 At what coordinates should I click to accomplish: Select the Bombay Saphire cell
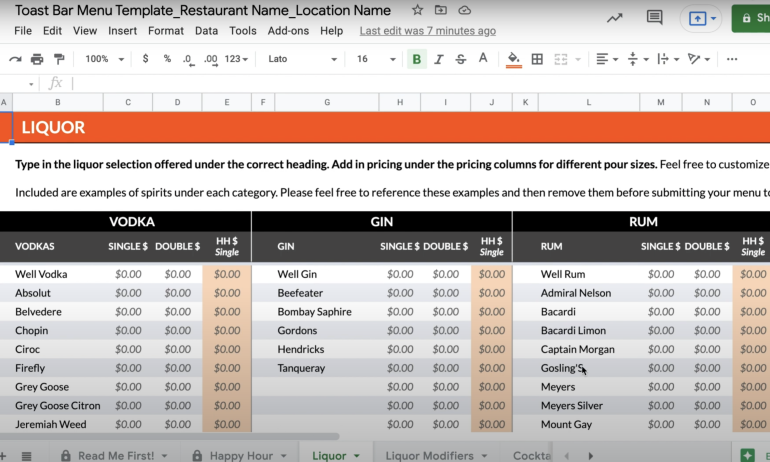314,311
